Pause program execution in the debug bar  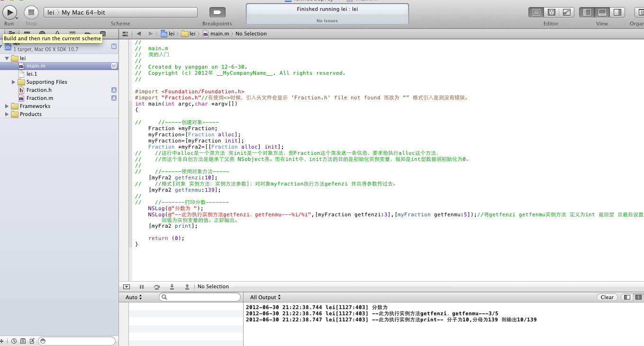pos(141,286)
